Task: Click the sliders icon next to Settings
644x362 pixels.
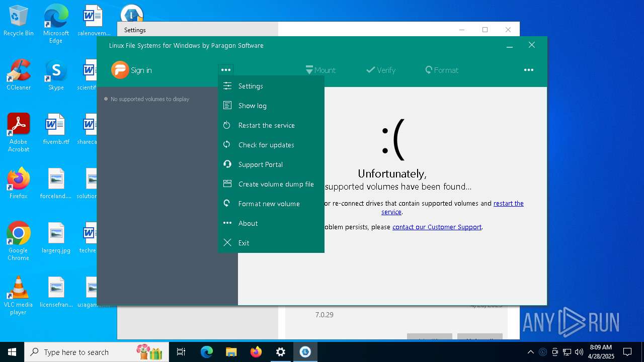Action: [227, 86]
